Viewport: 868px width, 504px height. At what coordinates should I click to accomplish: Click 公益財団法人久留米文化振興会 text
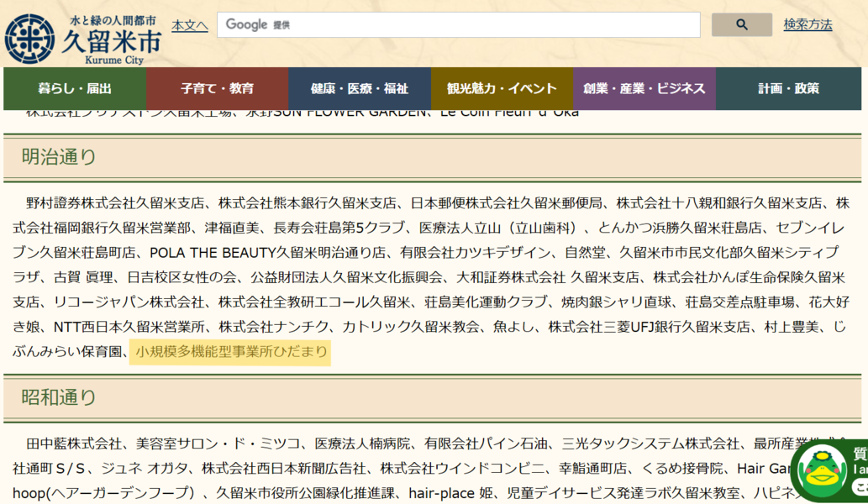tap(346, 277)
